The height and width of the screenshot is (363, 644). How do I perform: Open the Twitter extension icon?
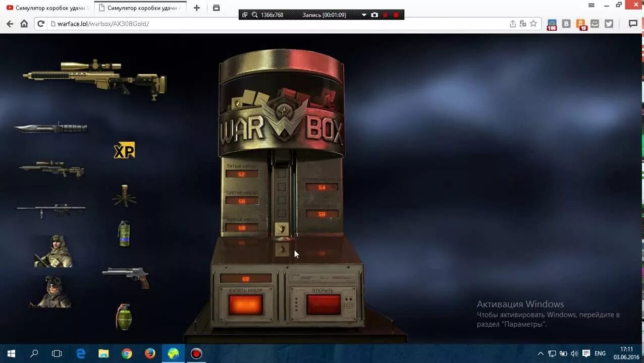[609, 24]
